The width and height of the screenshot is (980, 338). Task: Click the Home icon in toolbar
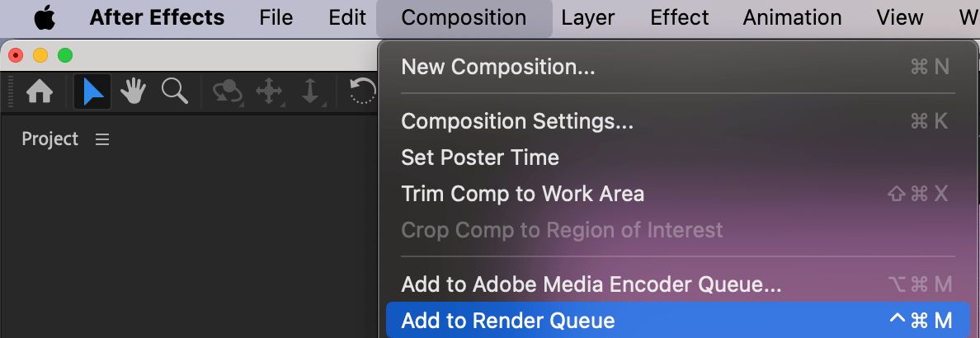tap(40, 92)
